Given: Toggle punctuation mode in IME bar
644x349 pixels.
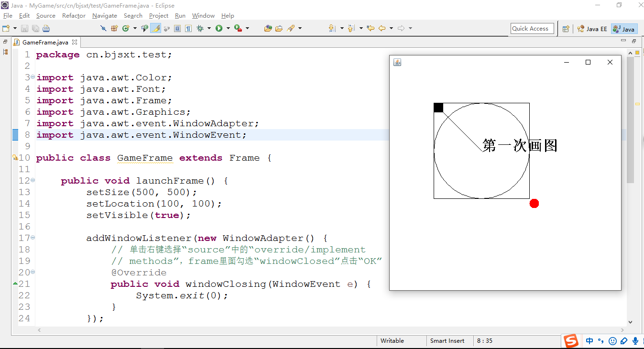Looking at the screenshot, I should [601, 341].
